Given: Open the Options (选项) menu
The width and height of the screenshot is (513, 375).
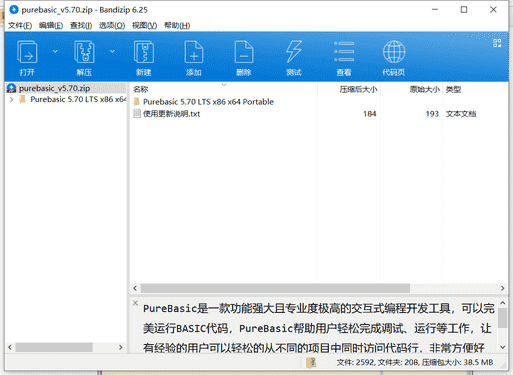Looking at the screenshot, I should click(112, 25).
